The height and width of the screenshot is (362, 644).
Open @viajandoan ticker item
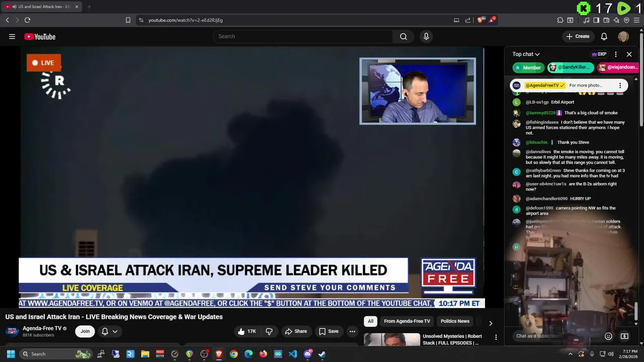click(x=618, y=68)
